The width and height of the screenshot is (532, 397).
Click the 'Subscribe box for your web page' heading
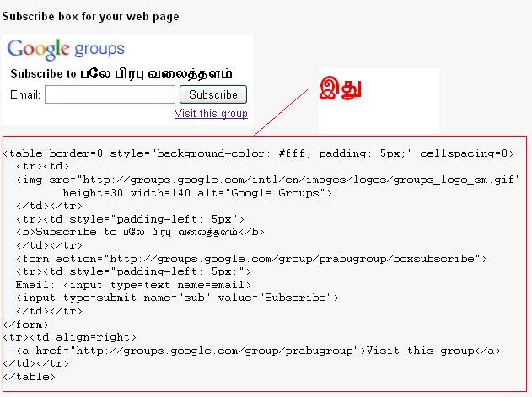90,17
